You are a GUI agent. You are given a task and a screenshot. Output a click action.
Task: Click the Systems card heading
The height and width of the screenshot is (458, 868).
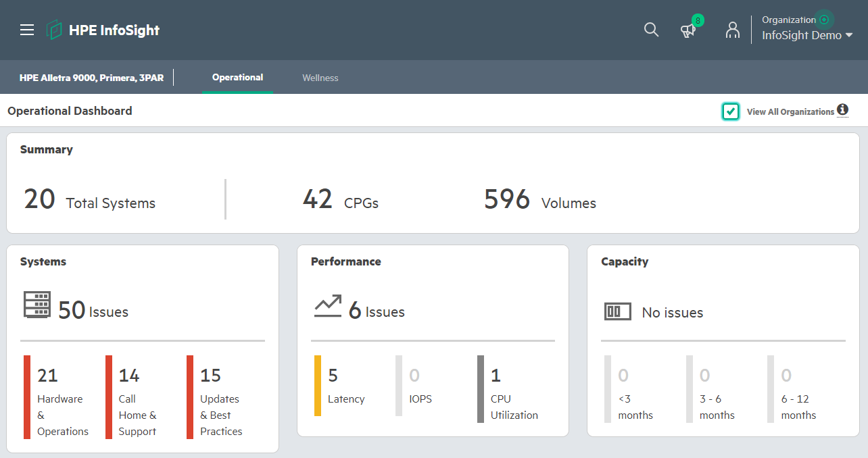43,261
